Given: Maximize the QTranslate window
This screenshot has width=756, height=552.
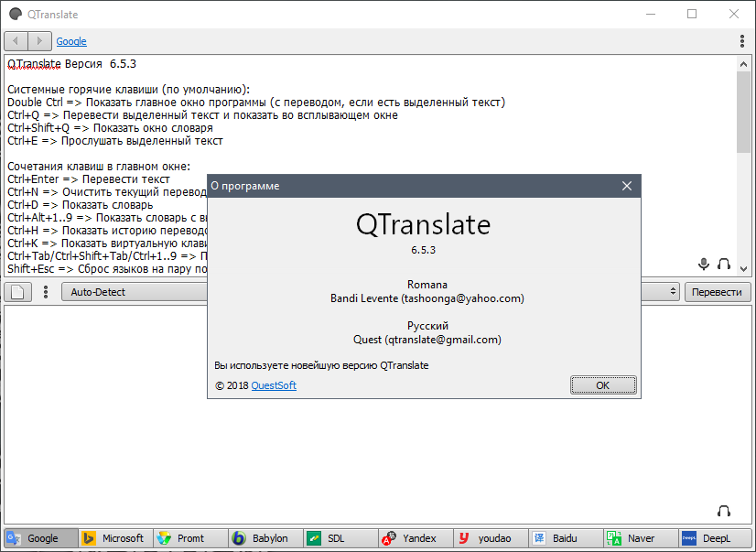Looking at the screenshot, I should pyautogui.click(x=692, y=14).
